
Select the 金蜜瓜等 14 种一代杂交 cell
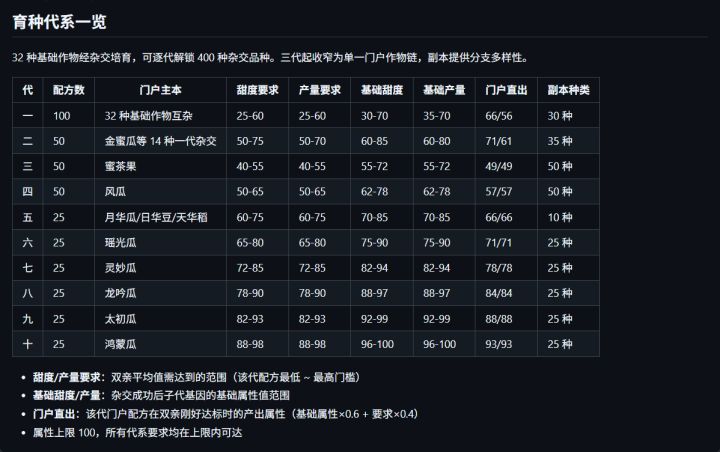[160, 141]
